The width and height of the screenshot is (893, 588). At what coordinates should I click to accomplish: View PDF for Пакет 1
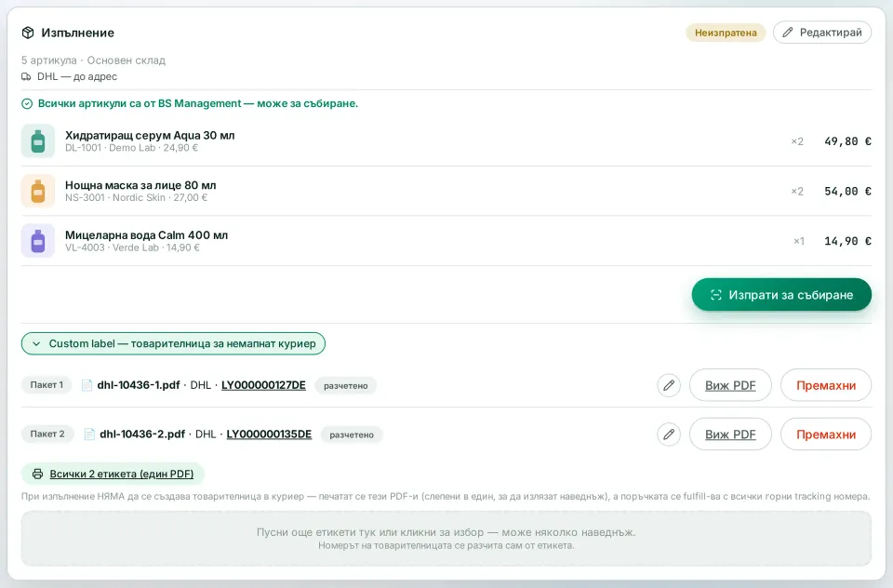point(730,385)
